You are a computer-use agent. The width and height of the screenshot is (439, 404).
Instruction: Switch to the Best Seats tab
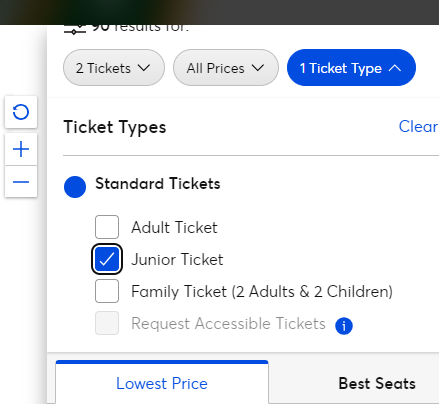click(x=377, y=383)
